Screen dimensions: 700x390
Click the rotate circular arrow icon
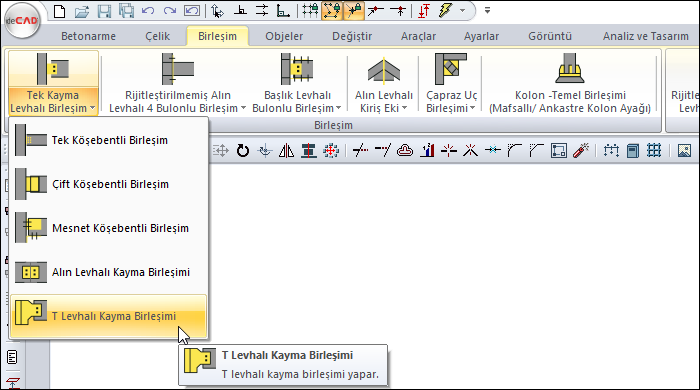click(x=242, y=151)
